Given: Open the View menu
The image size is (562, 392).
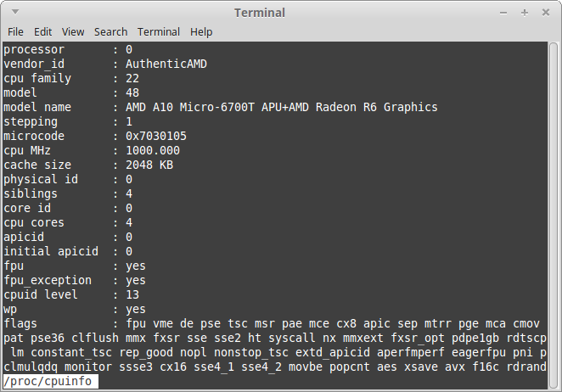Looking at the screenshot, I should tap(73, 32).
